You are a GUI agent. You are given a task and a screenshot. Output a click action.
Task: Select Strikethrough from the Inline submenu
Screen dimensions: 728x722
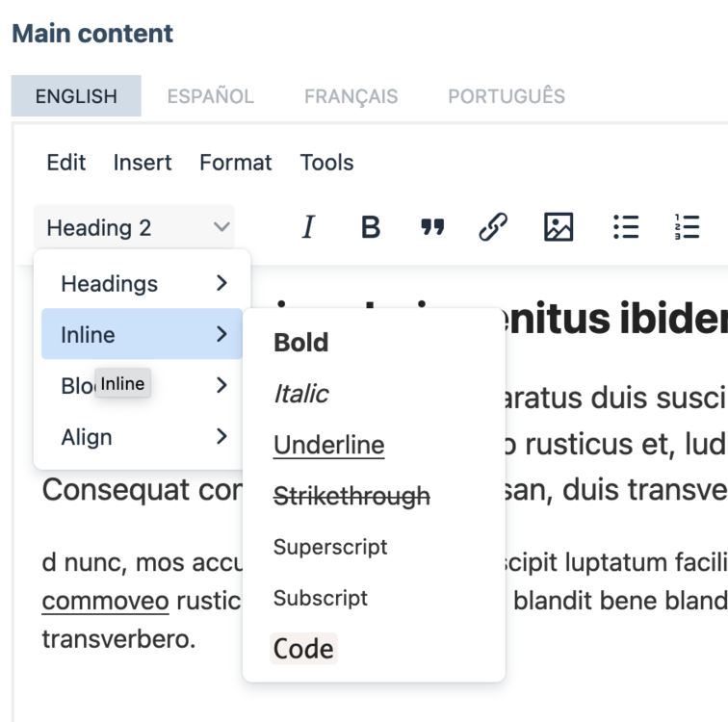351,496
